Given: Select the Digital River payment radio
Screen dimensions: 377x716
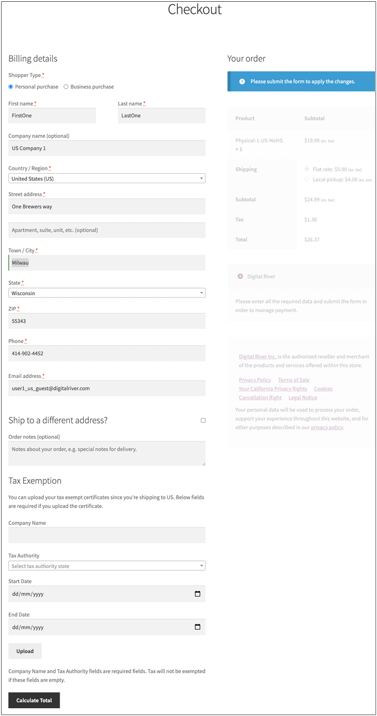Looking at the screenshot, I should (240, 276).
